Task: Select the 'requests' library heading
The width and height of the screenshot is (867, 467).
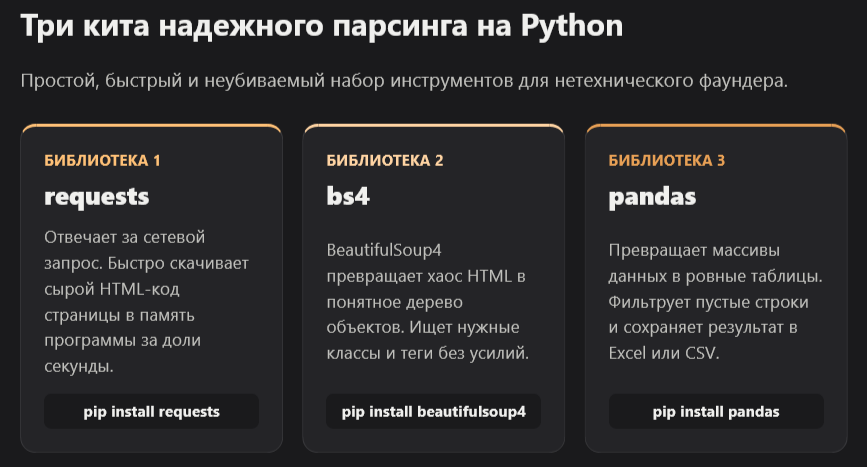Action: point(97,197)
